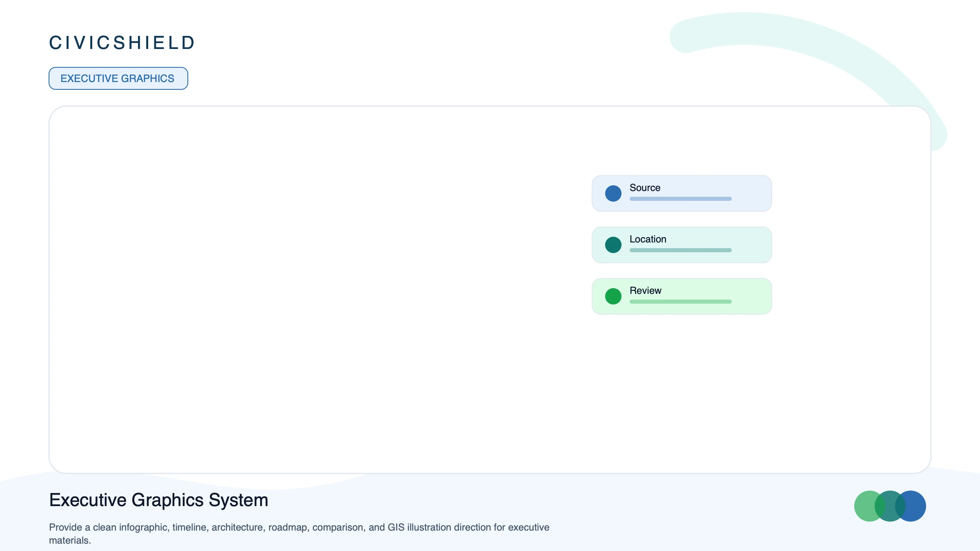Click the green Review dot icon
This screenshot has height=551, width=980.
pyautogui.click(x=613, y=296)
